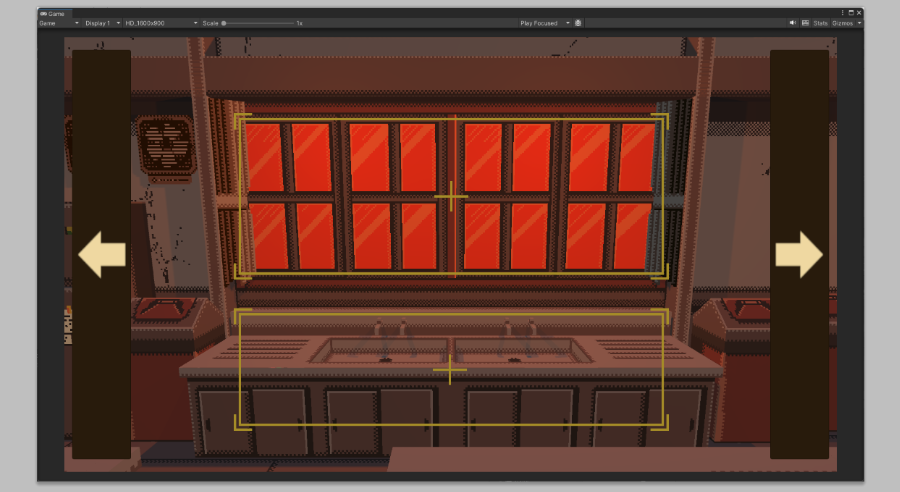Click the right arrow navigation icon

tap(798, 255)
